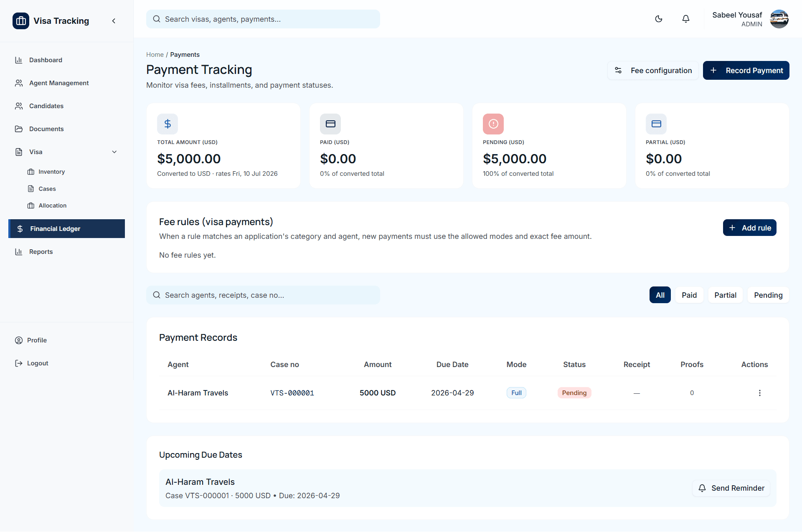
Task: Collapse the Visa submenu chevron
Action: pyautogui.click(x=114, y=152)
